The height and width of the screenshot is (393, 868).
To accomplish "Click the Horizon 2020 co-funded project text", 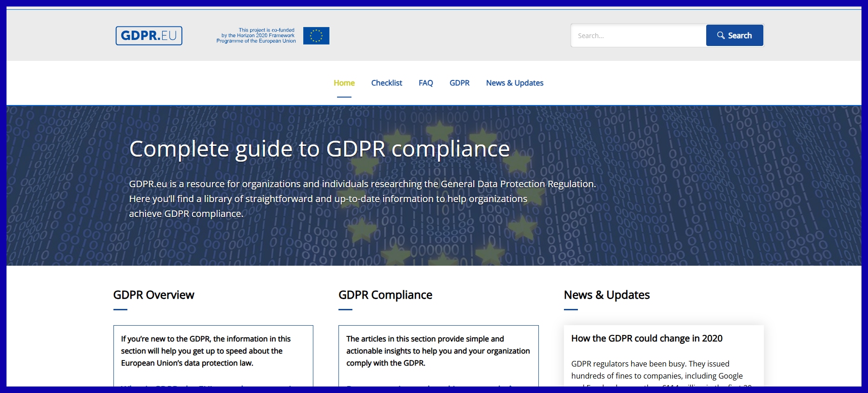I will click(256, 36).
